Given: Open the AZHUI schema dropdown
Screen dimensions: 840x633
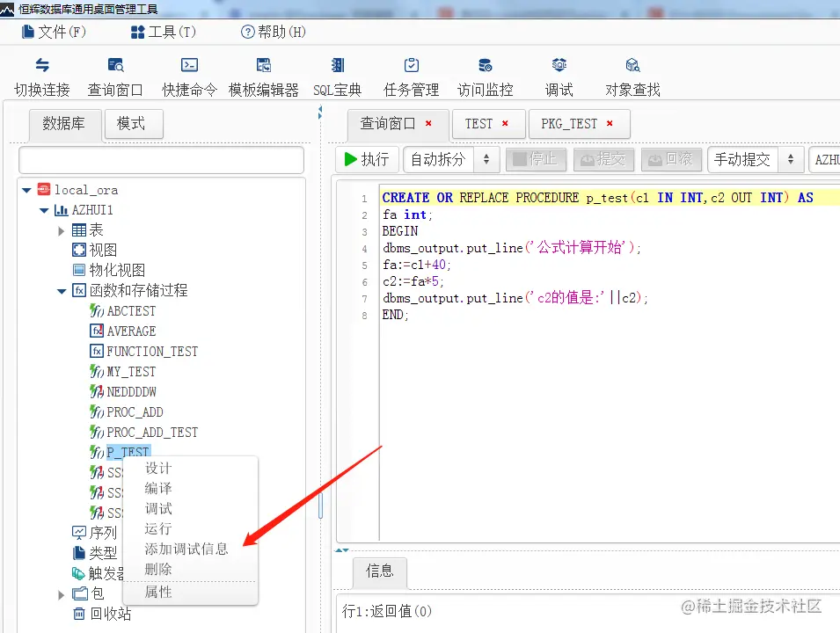Looking at the screenshot, I should click(824, 159).
